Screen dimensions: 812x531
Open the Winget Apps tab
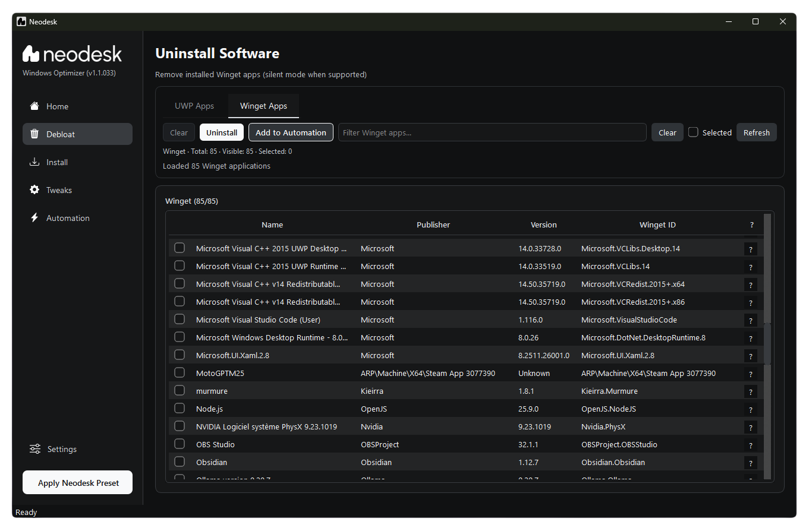coord(263,106)
